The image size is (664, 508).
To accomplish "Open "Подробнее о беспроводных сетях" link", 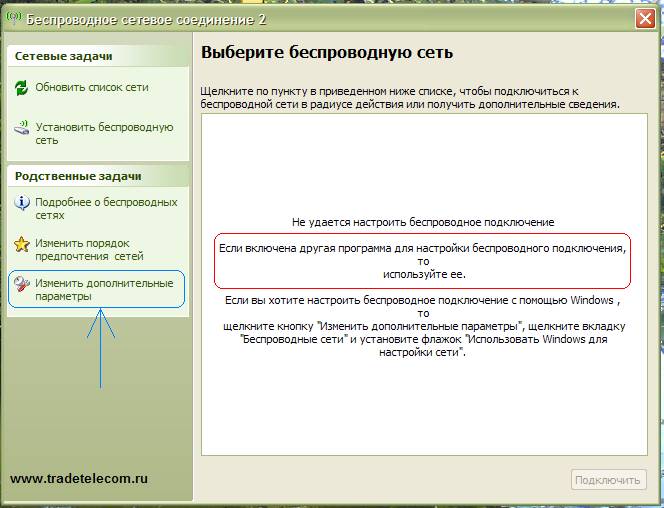I will [x=98, y=208].
